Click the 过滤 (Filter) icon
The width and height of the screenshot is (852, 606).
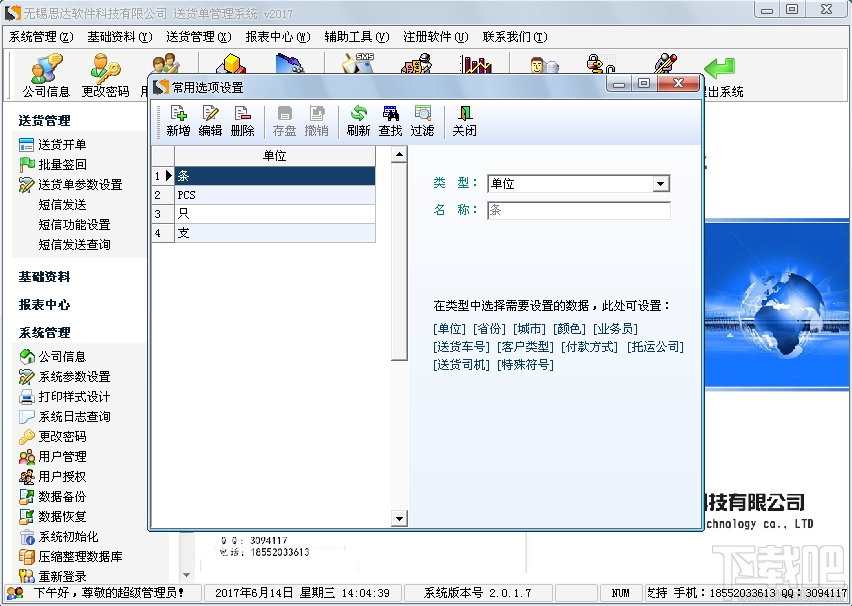[421, 121]
